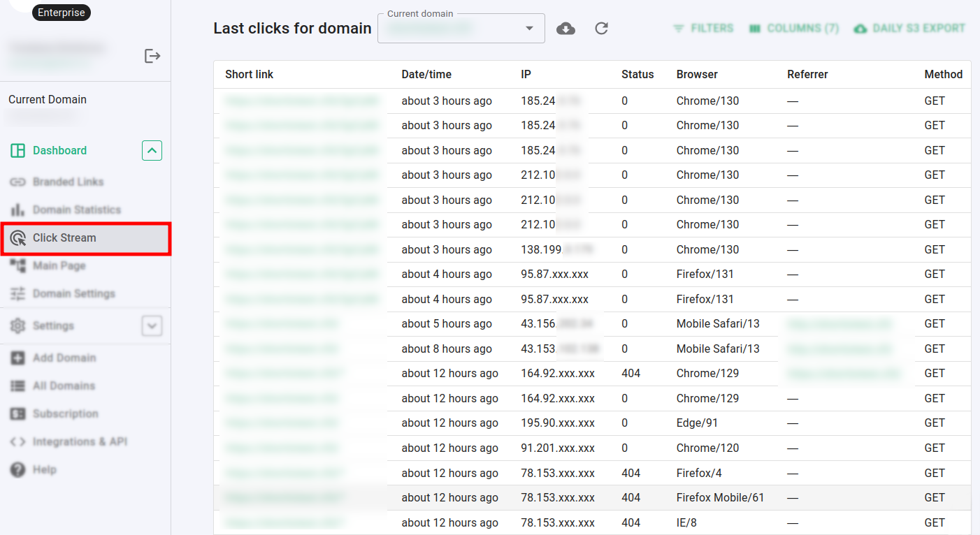Click the refresh icon above the table
This screenshot has width=980, height=535.
click(x=601, y=28)
